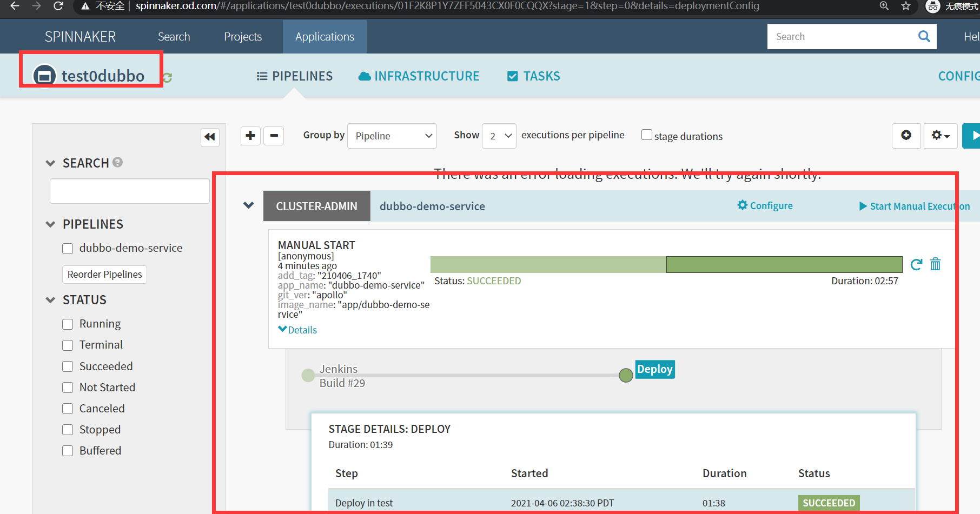This screenshot has height=514, width=980.
Task: Click the SUCCEEDED status badge in step row
Action: pos(829,503)
